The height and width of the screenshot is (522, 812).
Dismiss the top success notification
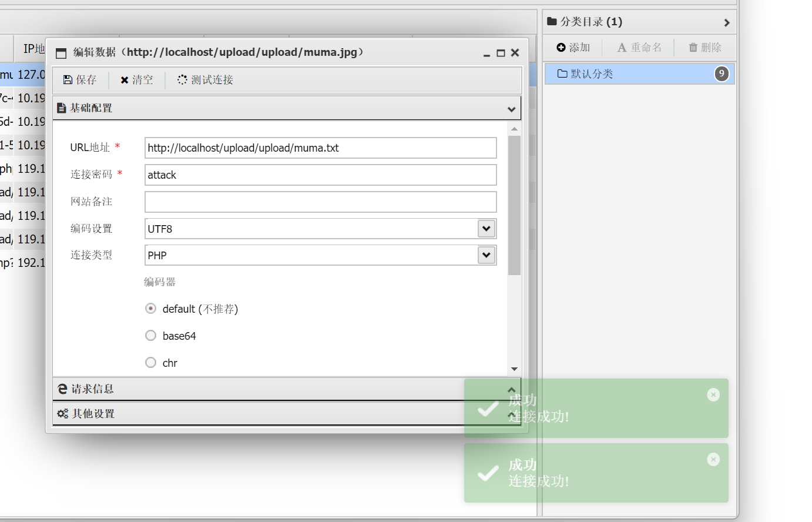[713, 395]
